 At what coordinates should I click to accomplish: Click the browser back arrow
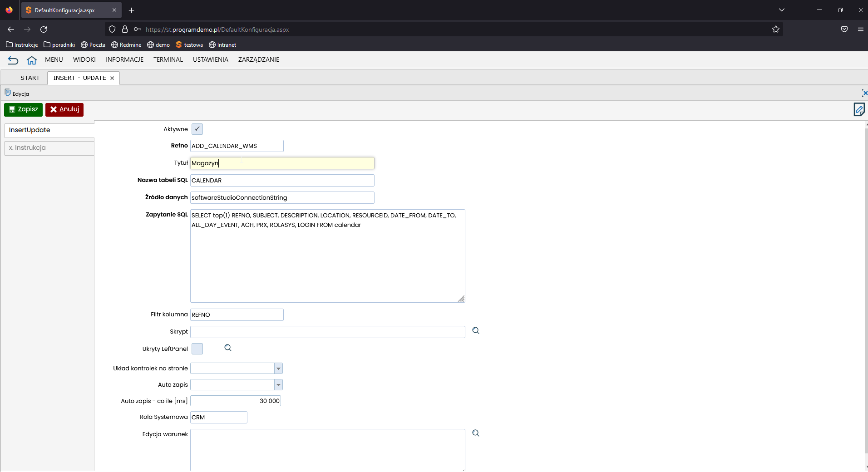11,29
